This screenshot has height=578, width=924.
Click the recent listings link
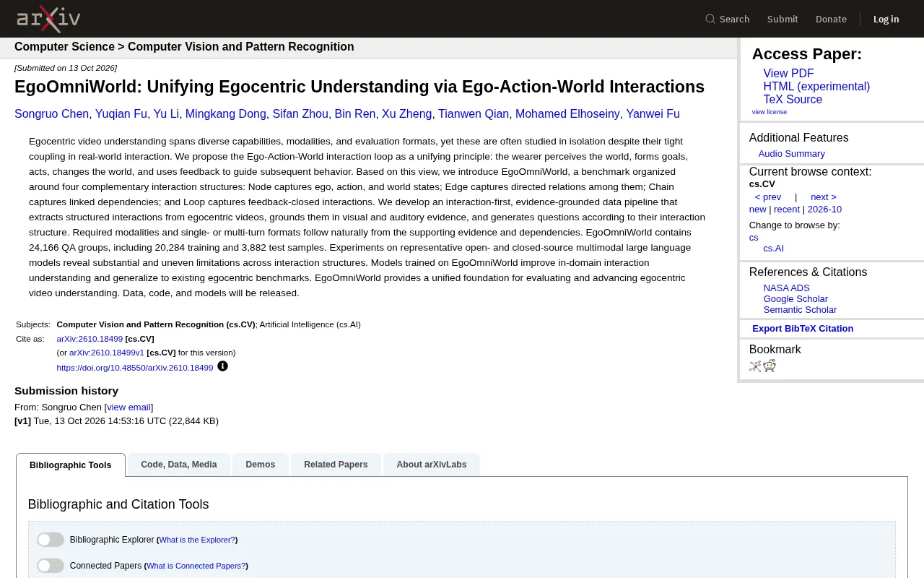787,210
